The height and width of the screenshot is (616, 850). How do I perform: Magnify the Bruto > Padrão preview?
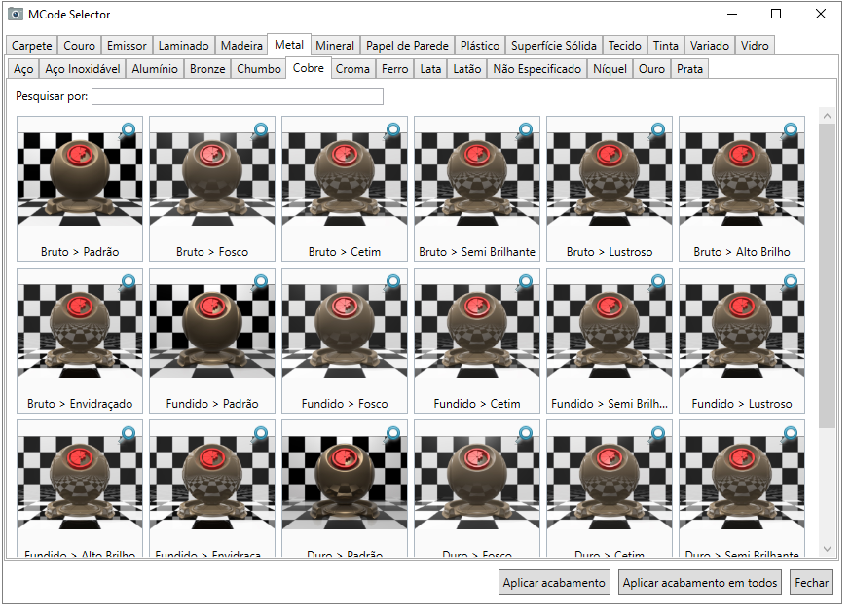click(x=128, y=130)
